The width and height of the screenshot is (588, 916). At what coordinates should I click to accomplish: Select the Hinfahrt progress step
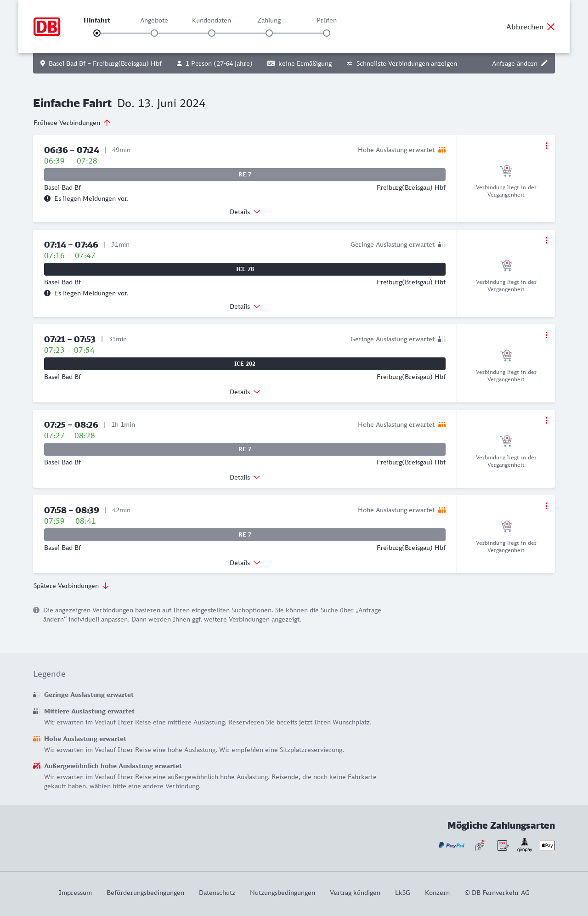[97, 33]
